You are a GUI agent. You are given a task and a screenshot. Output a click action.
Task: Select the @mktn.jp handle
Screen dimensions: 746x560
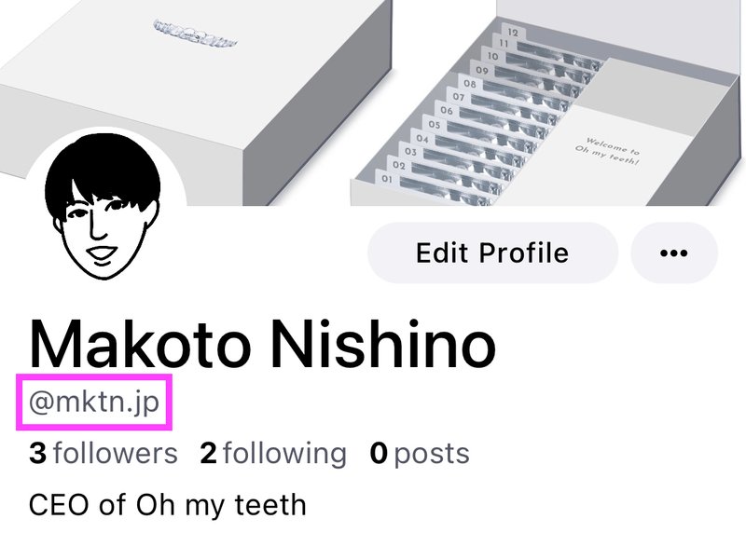(x=94, y=403)
